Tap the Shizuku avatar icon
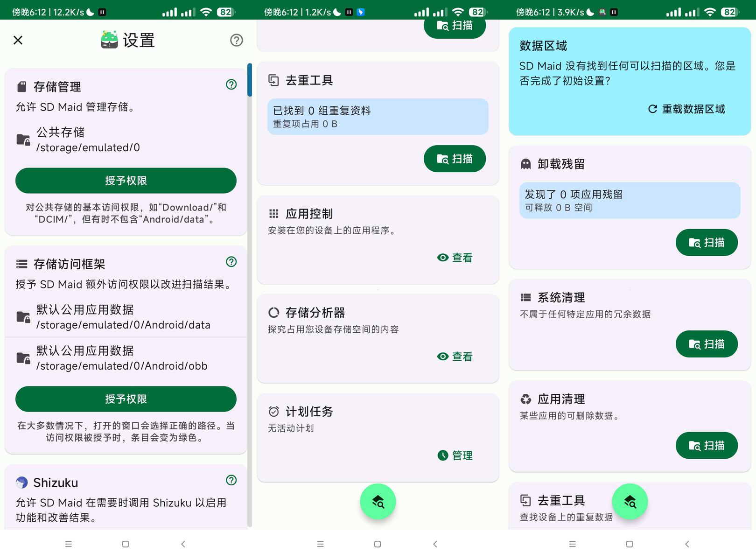The height and width of the screenshot is (560, 756). (21, 483)
